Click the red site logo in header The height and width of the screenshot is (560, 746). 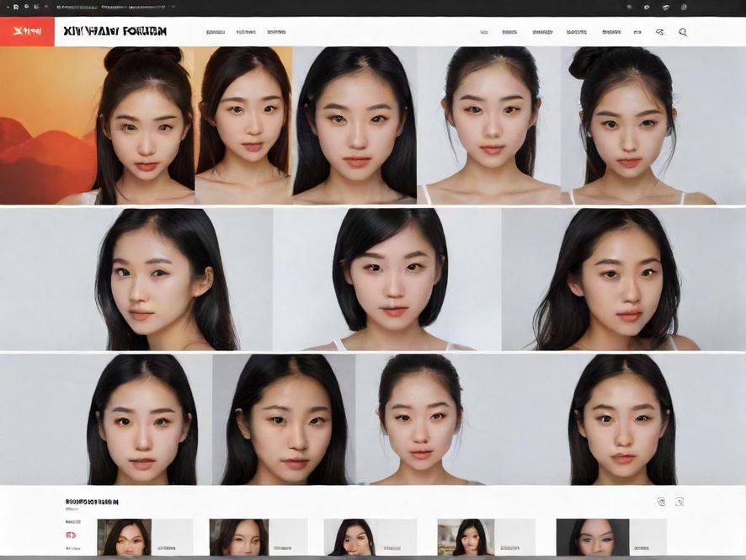tap(27, 31)
